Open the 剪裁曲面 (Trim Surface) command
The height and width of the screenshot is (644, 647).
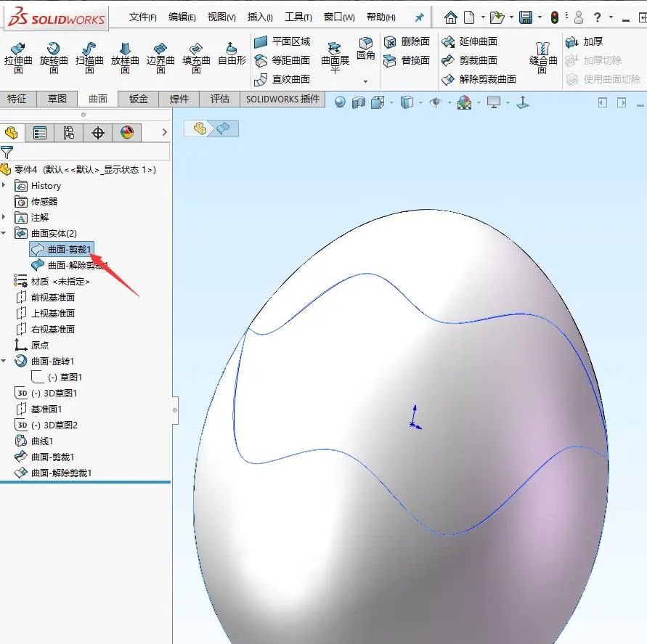point(469,61)
